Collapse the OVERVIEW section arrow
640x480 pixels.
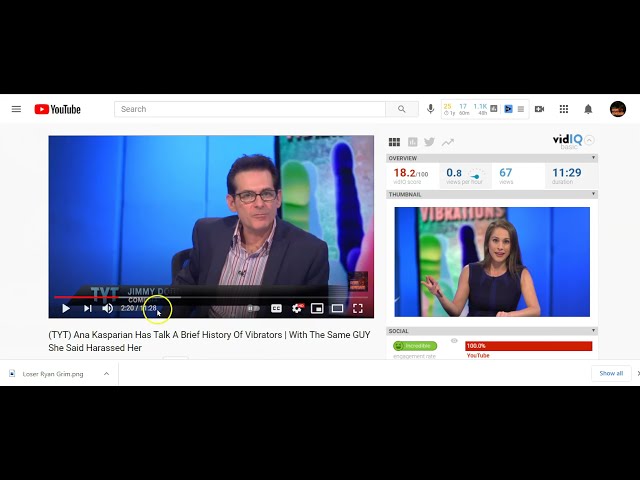[x=593, y=158]
